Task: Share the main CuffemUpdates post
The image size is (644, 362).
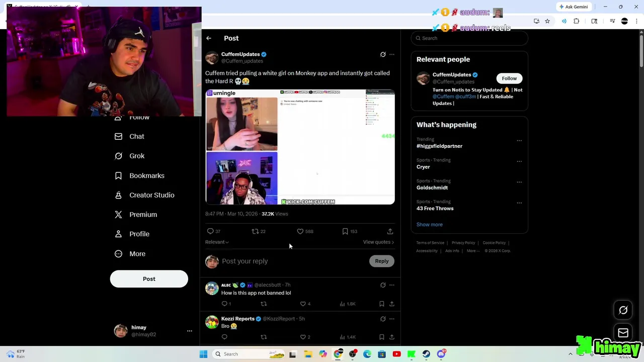Action: pyautogui.click(x=390, y=231)
